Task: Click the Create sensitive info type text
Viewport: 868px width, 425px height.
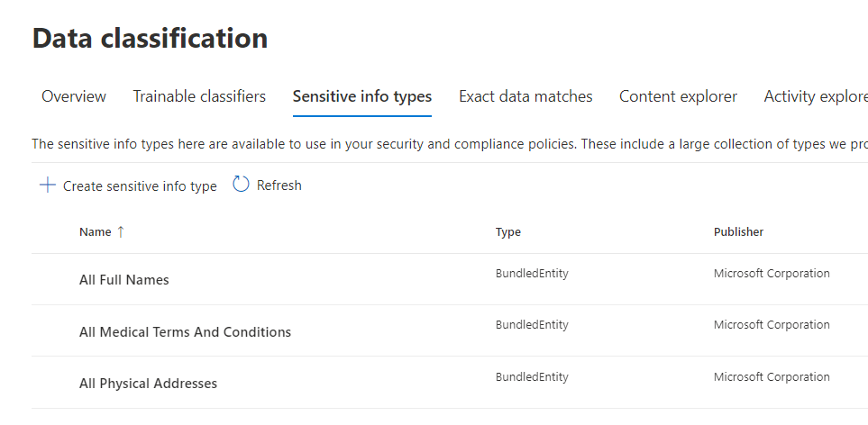Action: click(140, 186)
